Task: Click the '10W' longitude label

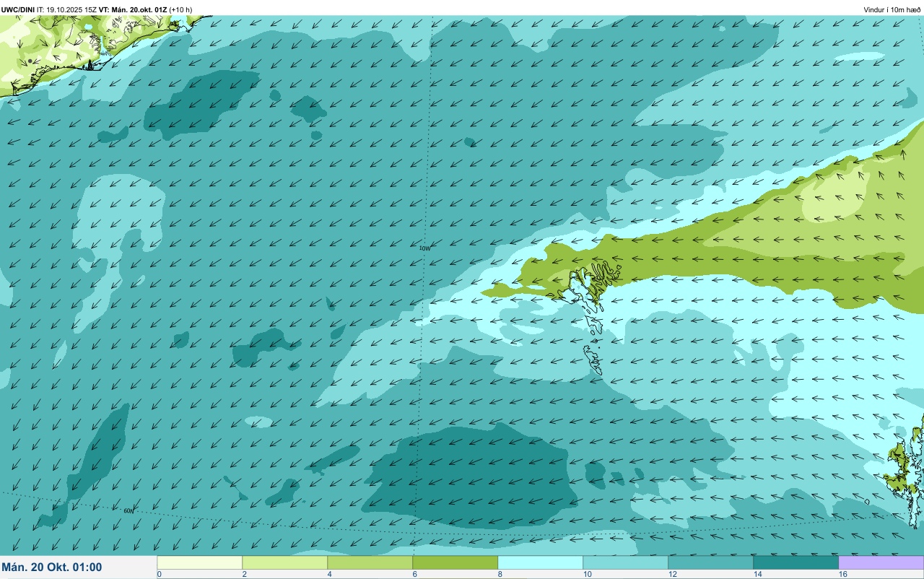Action: (424, 248)
